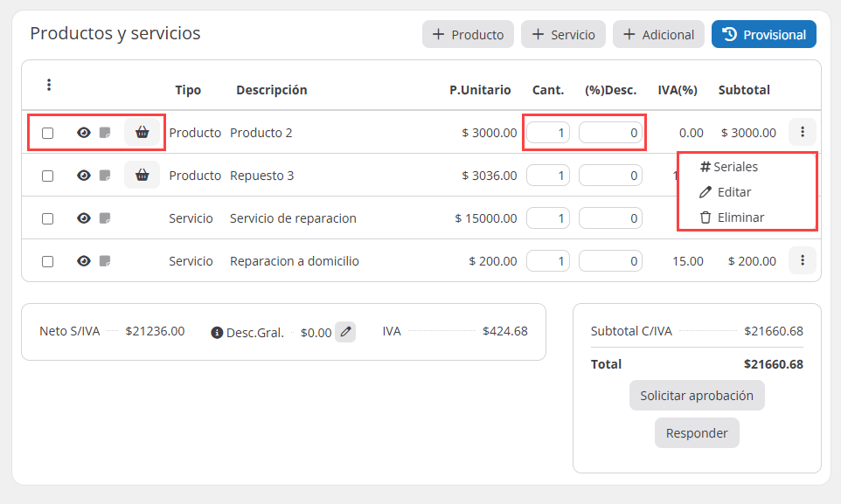Open three-dot menu for Producto 2 row
The image size is (841, 504).
click(x=802, y=133)
